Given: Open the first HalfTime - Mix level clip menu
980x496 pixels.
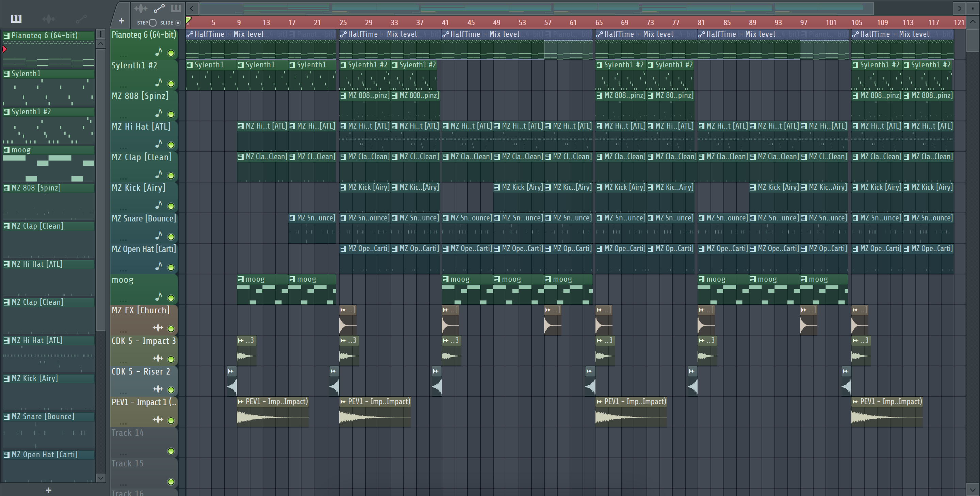Looking at the screenshot, I should [190, 34].
